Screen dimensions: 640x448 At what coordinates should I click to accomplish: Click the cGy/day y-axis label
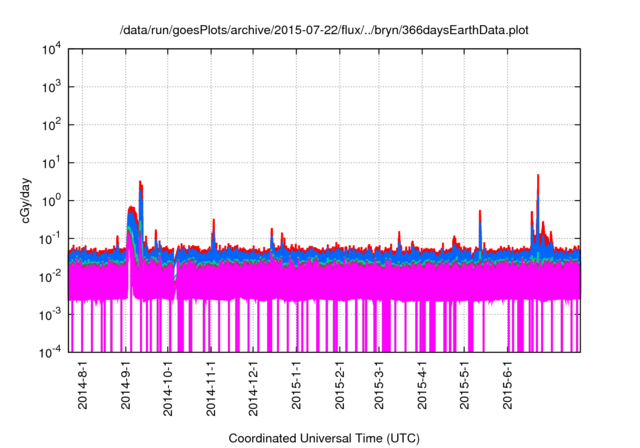pos(30,201)
